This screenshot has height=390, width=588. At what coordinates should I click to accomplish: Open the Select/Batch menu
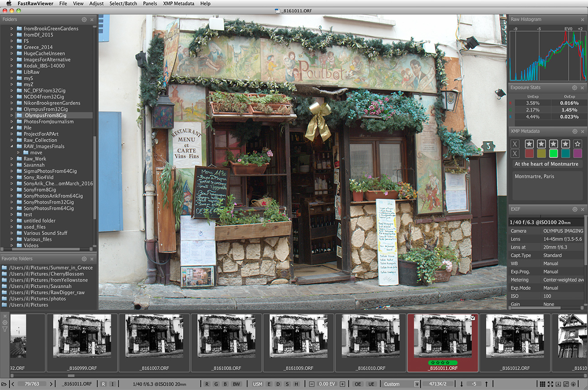(123, 3)
